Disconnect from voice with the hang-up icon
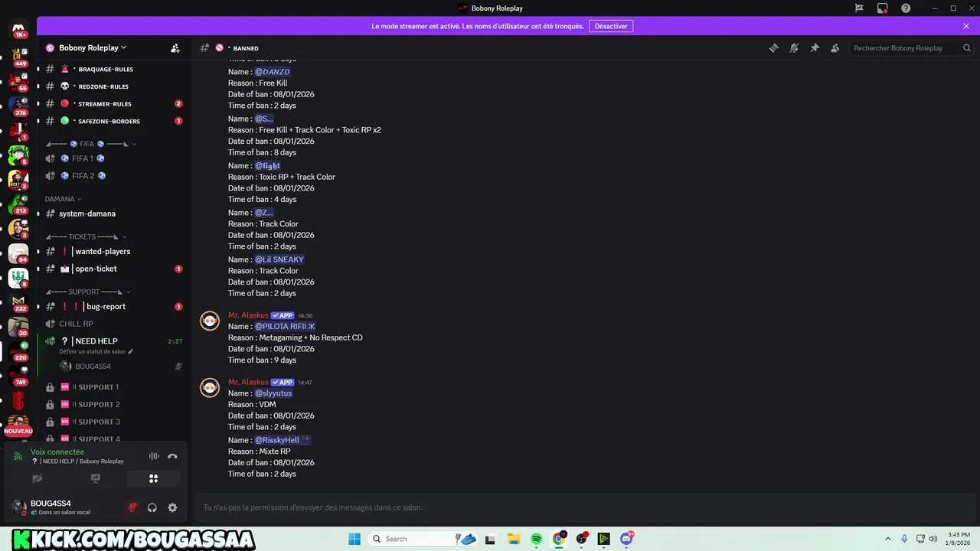Screen dimensions: 980x551 click(x=172, y=456)
